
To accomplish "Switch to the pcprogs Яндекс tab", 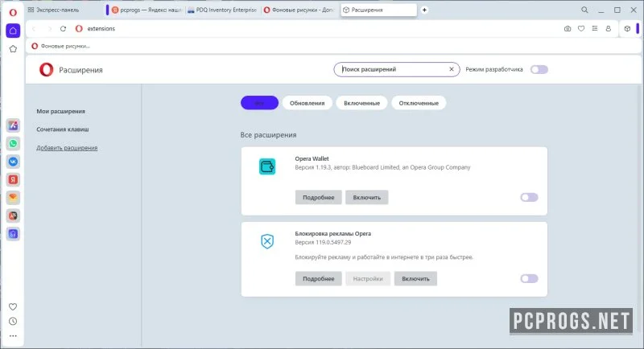I will coord(147,10).
